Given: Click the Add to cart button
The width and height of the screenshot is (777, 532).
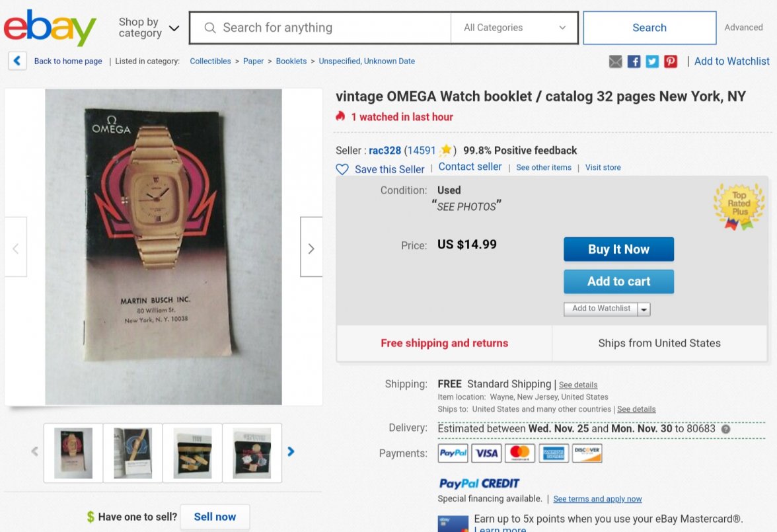Looking at the screenshot, I should click(618, 282).
